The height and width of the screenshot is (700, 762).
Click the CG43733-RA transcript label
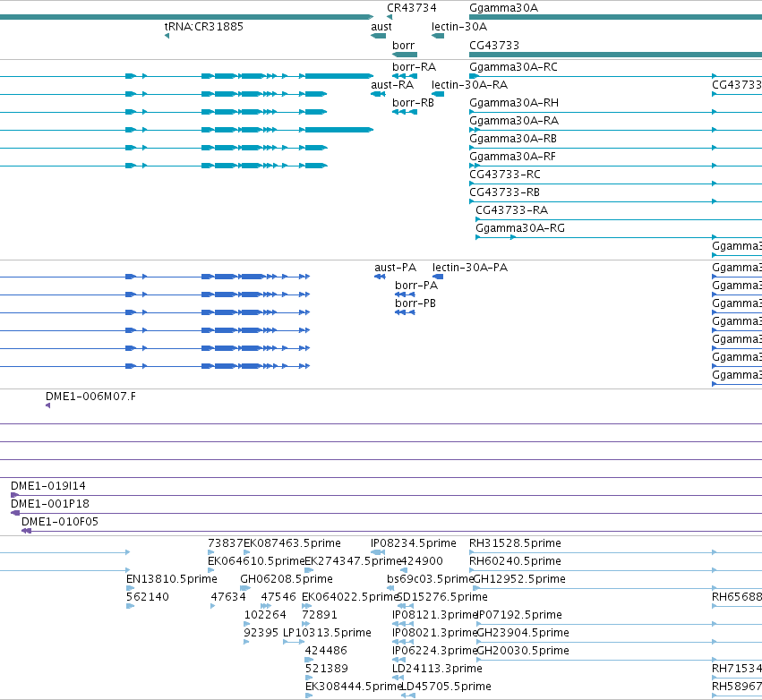coord(511,210)
